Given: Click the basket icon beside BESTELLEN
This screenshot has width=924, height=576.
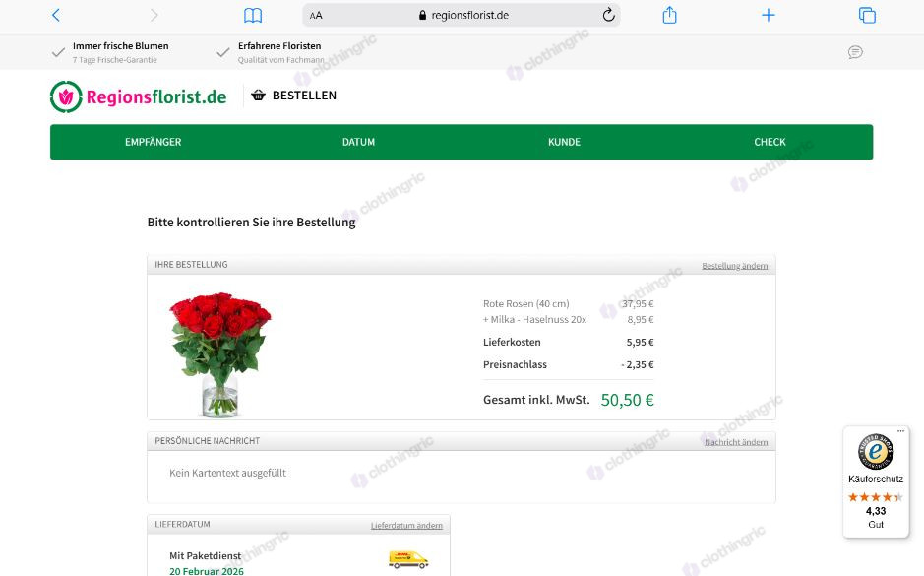Looking at the screenshot, I should 258,95.
